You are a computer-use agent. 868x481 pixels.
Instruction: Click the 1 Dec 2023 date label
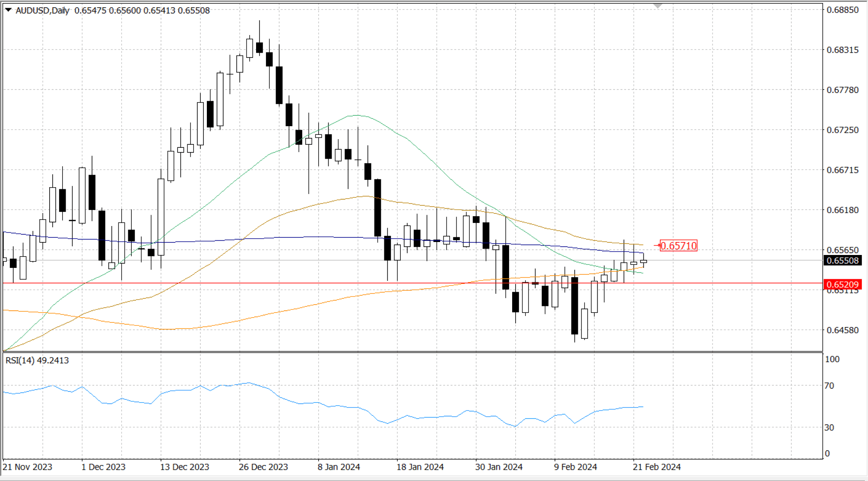(103, 467)
